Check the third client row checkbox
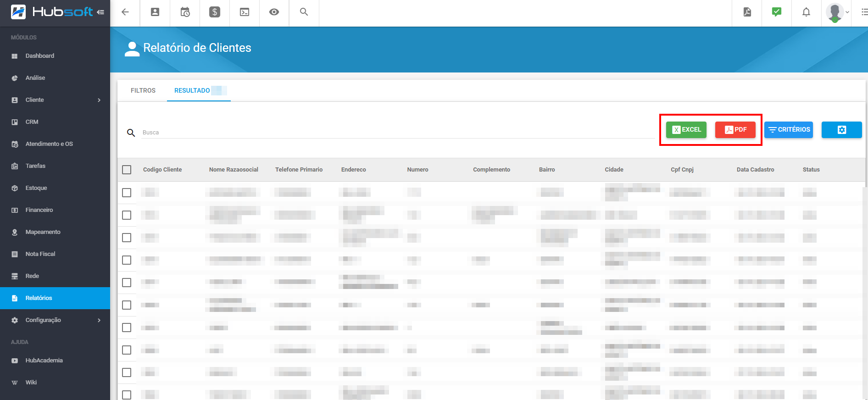 click(x=127, y=238)
